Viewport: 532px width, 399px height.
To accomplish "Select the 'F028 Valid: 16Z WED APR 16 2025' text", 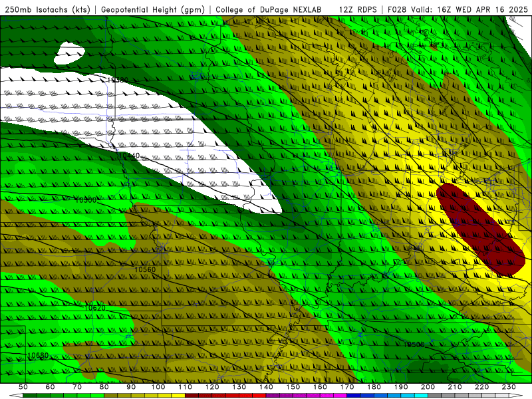I will coord(458,9).
